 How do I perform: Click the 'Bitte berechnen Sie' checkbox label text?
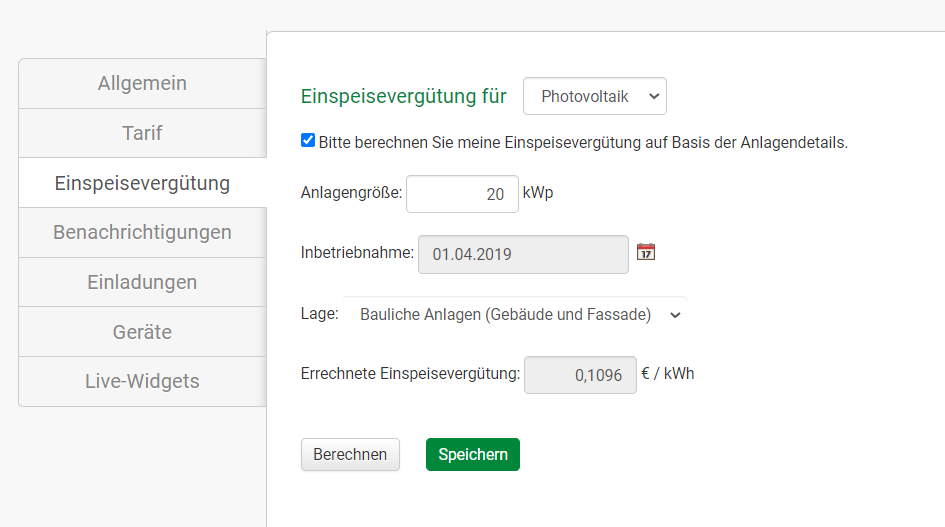(583, 142)
